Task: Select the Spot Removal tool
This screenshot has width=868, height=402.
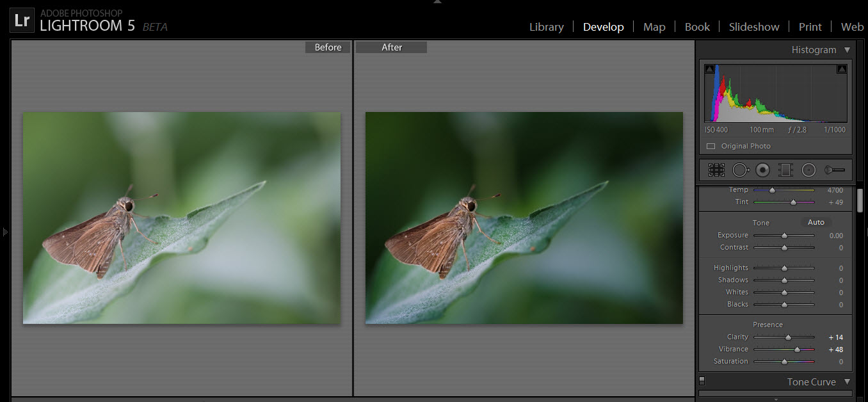Action: pos(740,170)
